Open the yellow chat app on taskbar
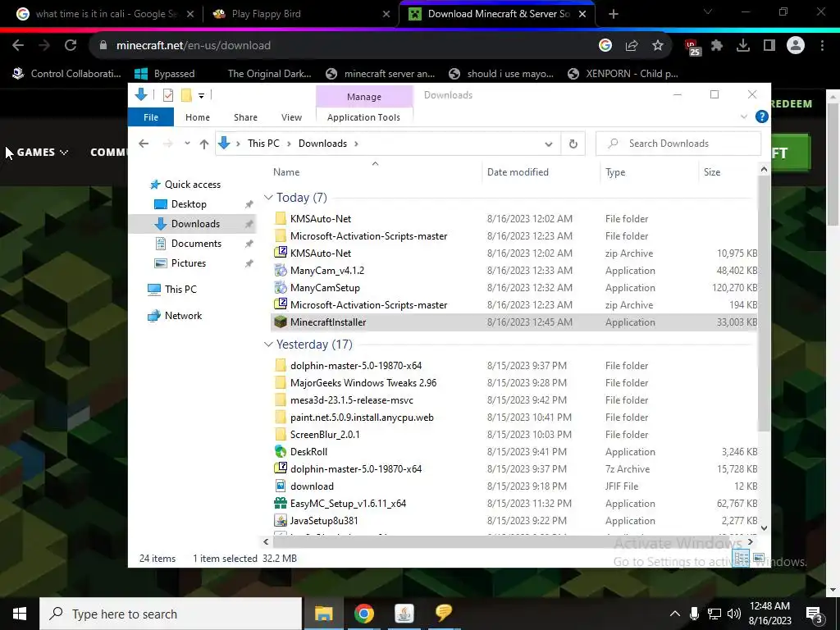 [444, 612]
